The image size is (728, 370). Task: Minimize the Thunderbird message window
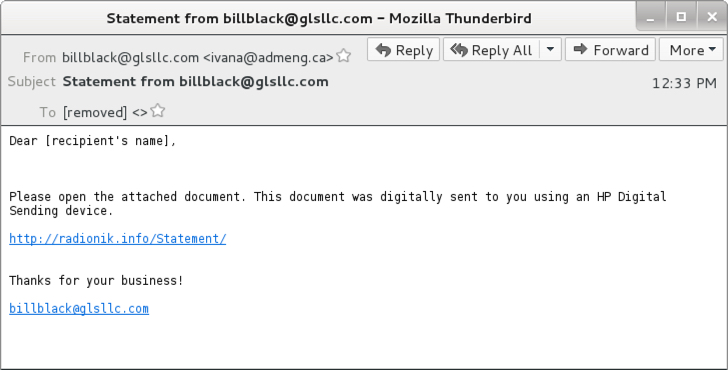pos(650,18)
